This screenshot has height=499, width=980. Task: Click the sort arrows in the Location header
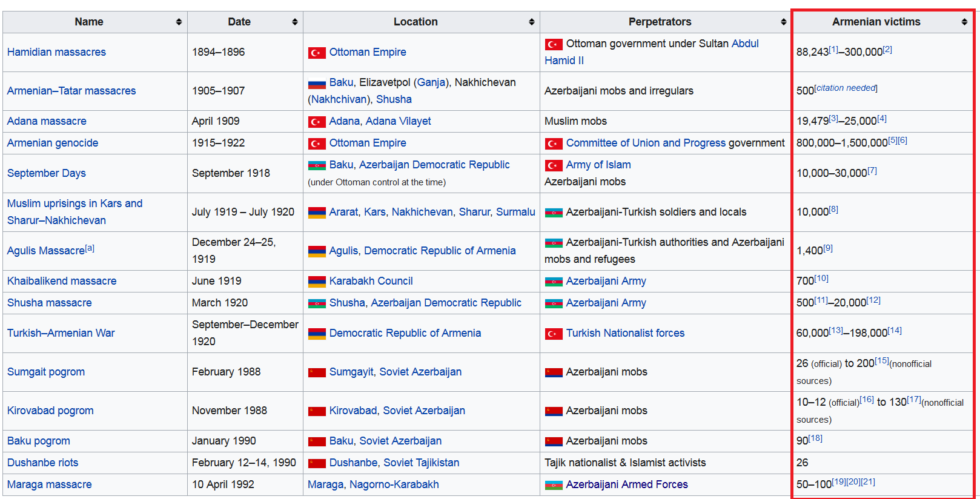point(532,22)
